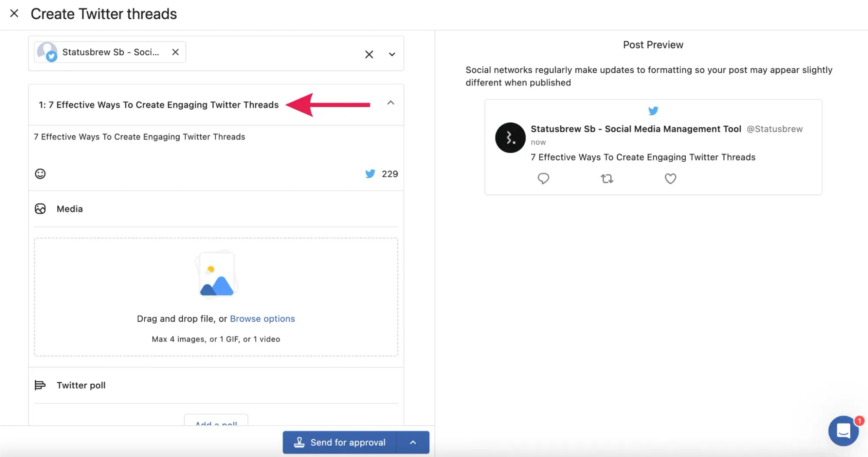Image resolution: width=868 pixels, height=457 pixels.
Task: Click the heart like icon in preview
Action: pyautogui.click(x=670, y=179)
